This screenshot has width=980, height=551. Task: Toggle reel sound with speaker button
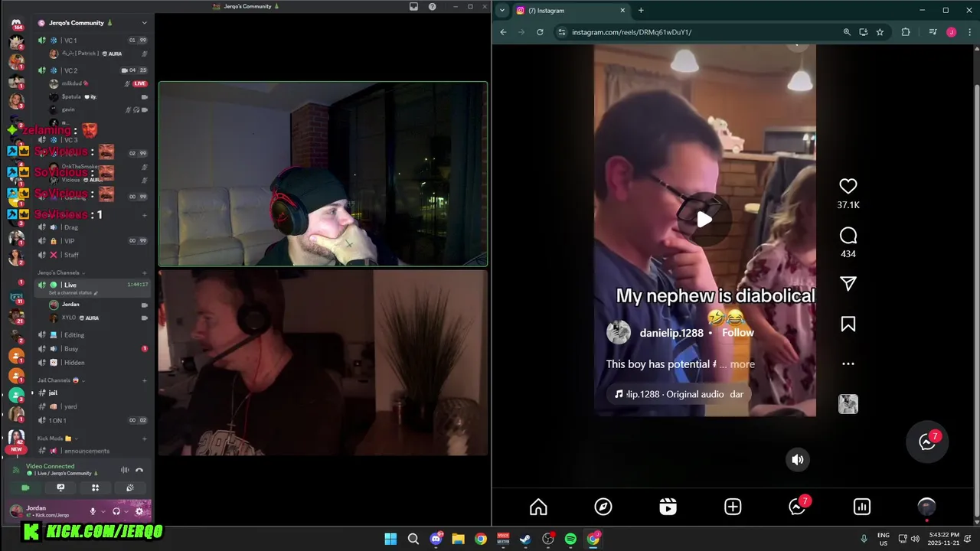pyautogui.click(x=797, y=459)
